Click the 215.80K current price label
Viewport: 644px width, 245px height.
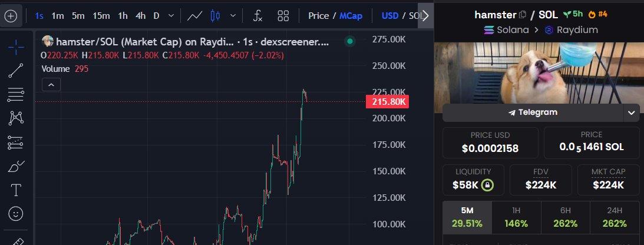coord(387,101)
